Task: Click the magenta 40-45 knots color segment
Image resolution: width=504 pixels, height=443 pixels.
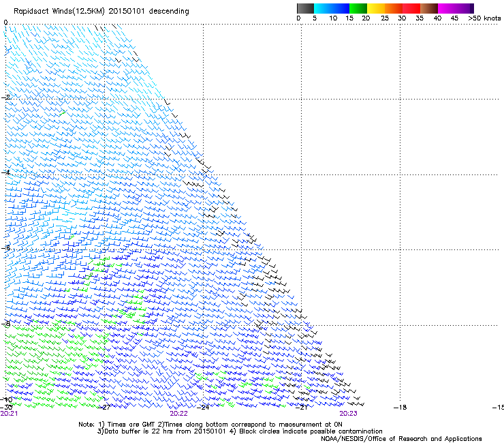Action: [447, 8]
